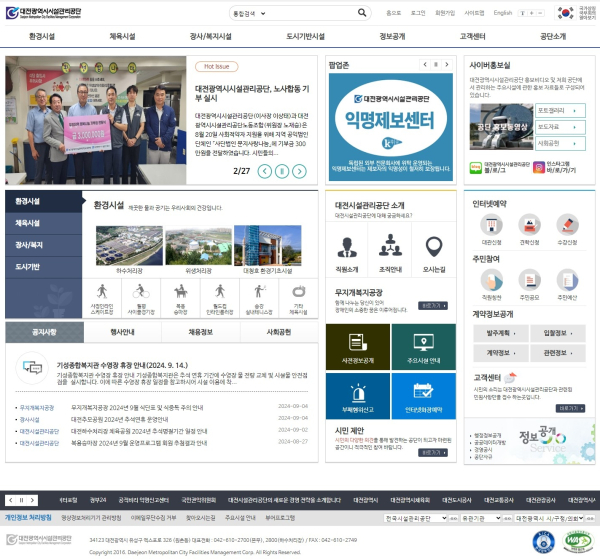Open the 환경시설 main menu

pos(42,36)
